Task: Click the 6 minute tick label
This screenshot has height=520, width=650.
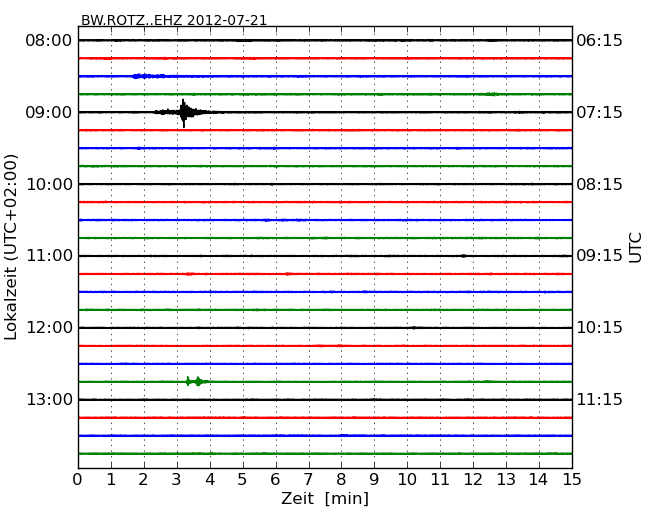Action: tap(275, 480)
